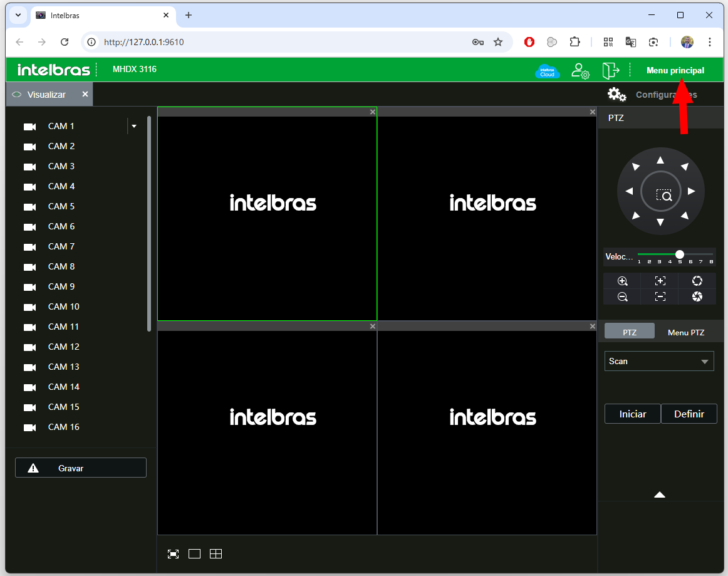The height and width of the screenshot is (576, 728).
Task: Click the Iniciar button
Action: (632, 414)
